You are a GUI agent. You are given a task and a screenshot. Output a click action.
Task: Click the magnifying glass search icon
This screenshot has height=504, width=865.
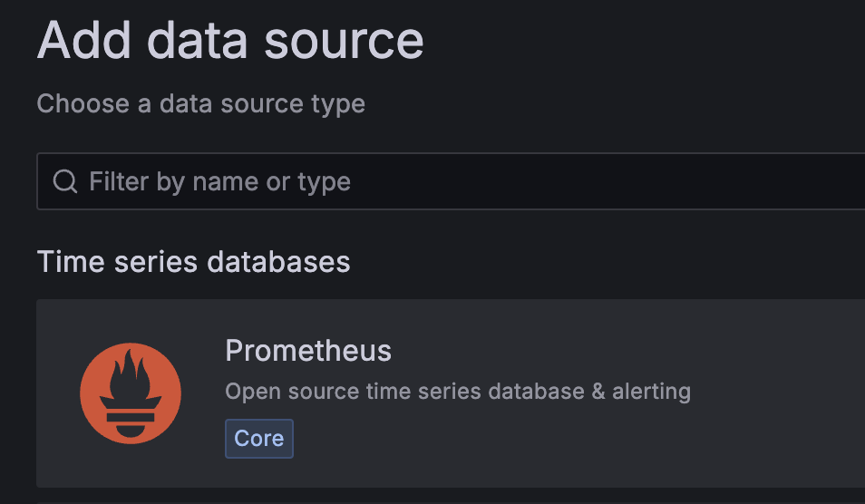(65, 182)
